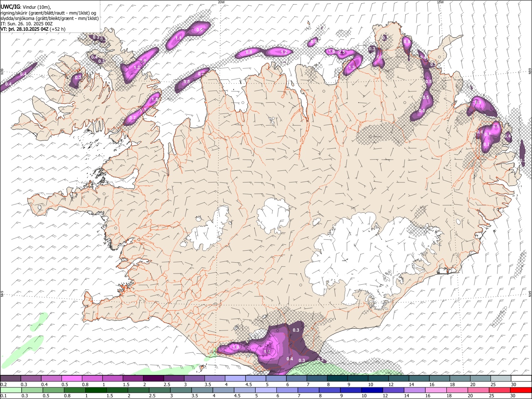The image size is (532, 399).
Task: Click the 'IT: Sun. 26. 10. 2025 00Z' line
Action: (x=27, y=24)
